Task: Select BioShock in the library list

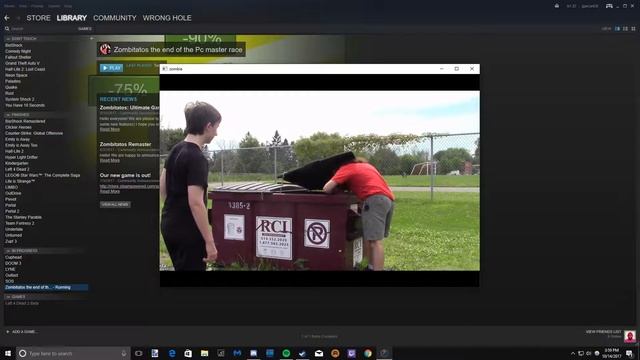Action: (x=14, y=45)
